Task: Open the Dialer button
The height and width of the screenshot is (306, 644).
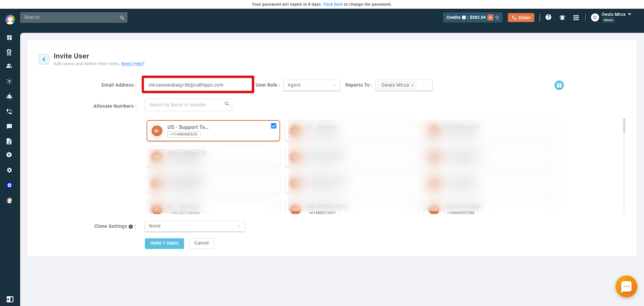Action: coord(521,18)
